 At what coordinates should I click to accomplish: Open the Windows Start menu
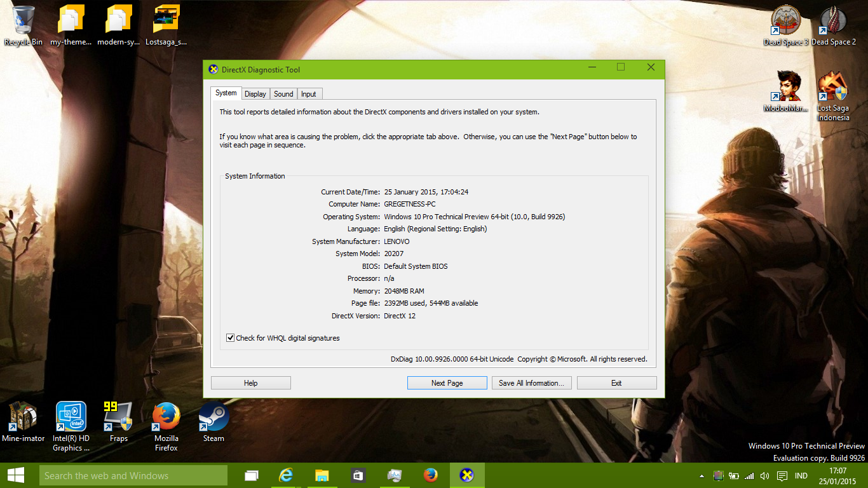[16, 475]
